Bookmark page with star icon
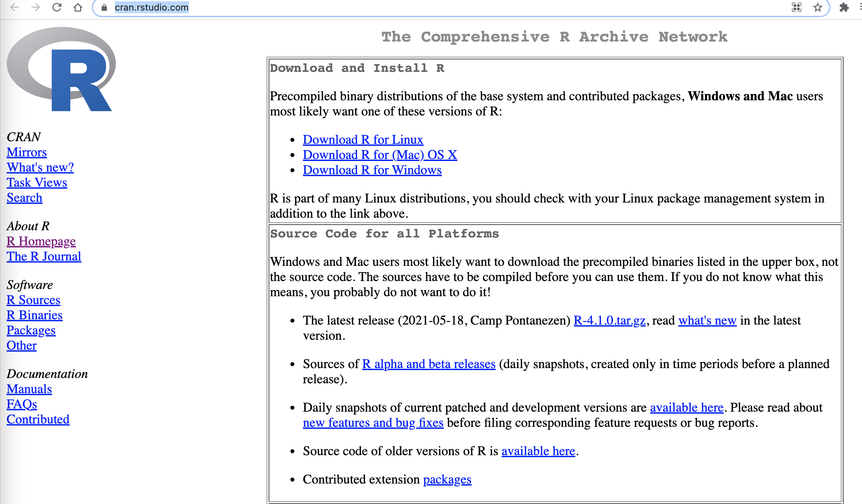862x504 pixels. [x=817, y=7]
